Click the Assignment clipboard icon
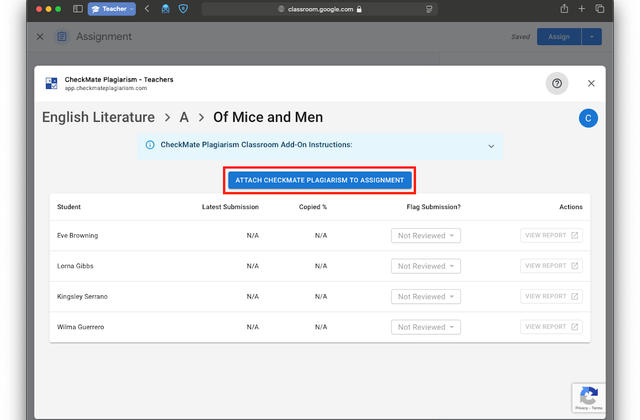Viewport: 640px width, 420px height. click(62, 37)
